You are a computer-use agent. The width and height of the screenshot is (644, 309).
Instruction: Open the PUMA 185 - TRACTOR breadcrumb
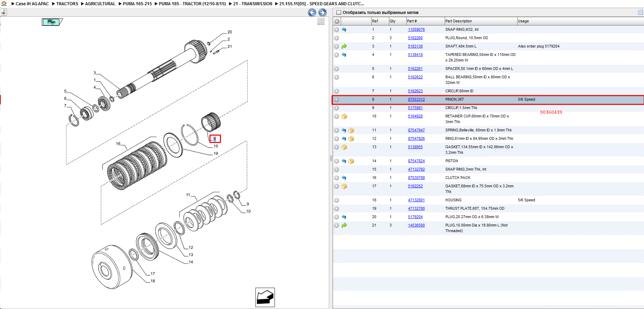click(x=192, y=4)
